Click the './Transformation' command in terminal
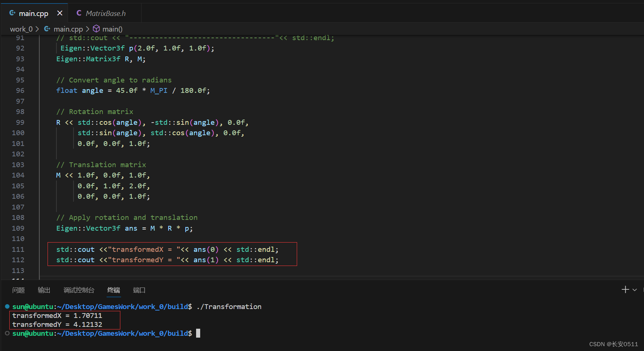The image size is (644, 351). (x=229, y=307)
